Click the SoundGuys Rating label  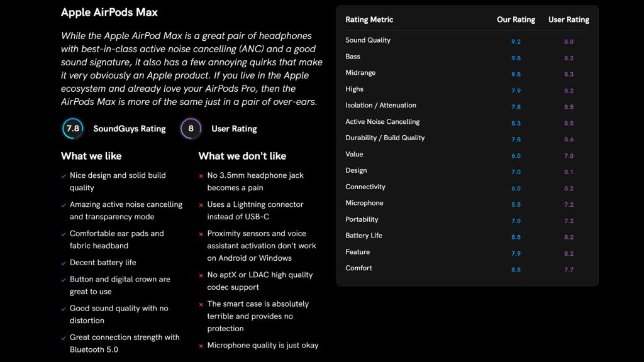pos(129,129)
